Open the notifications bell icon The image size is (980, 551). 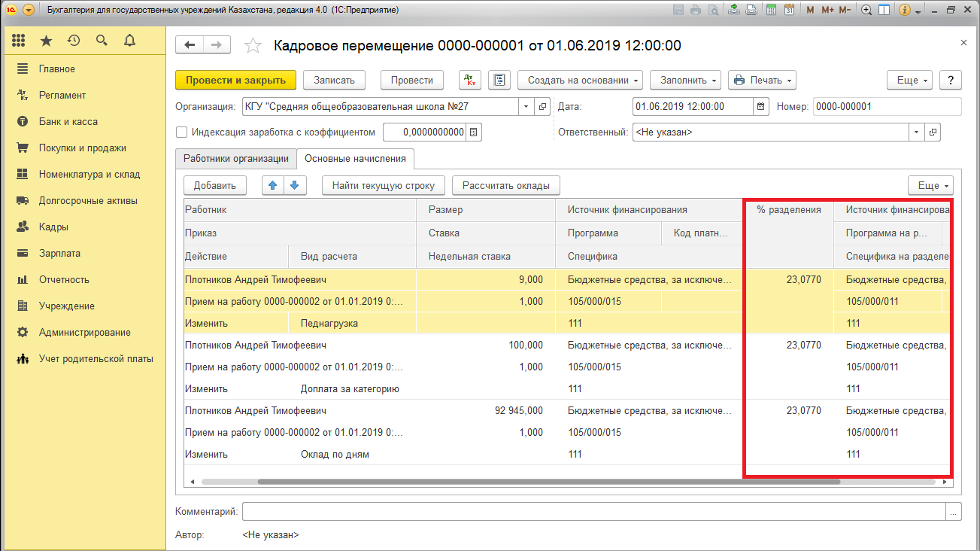tap(129, 41)
